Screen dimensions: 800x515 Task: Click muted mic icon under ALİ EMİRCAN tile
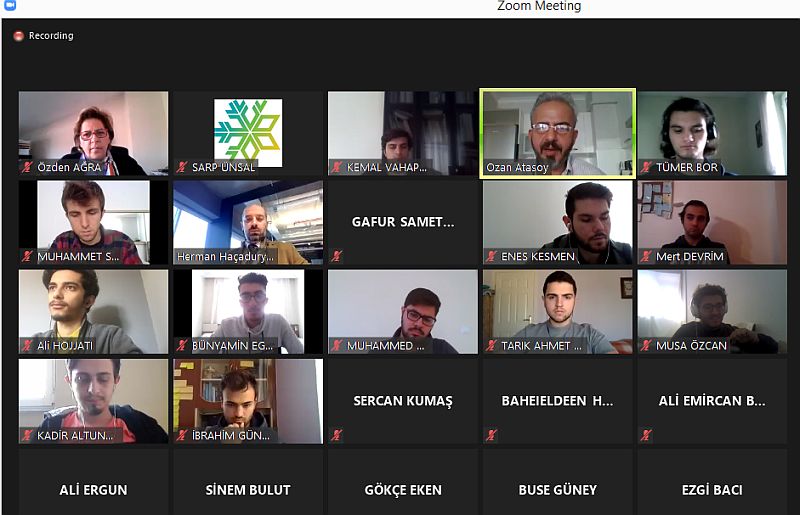coord(646,435)
